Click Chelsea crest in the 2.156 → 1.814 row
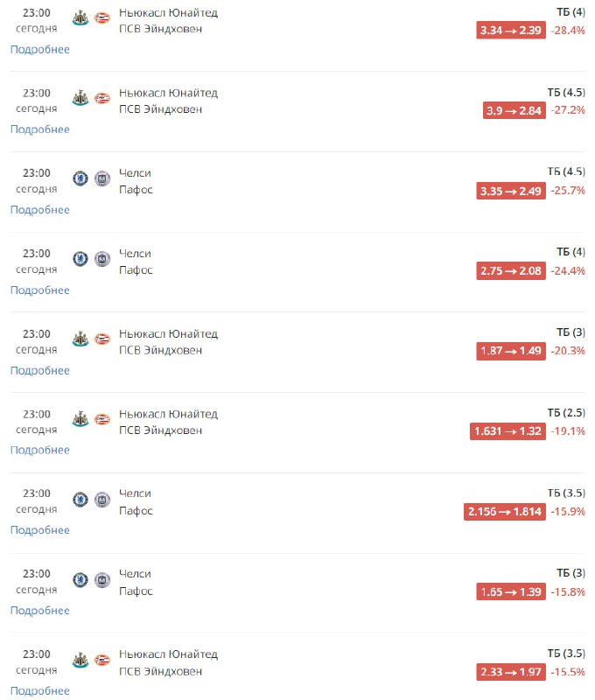 (x=80, y=499)
